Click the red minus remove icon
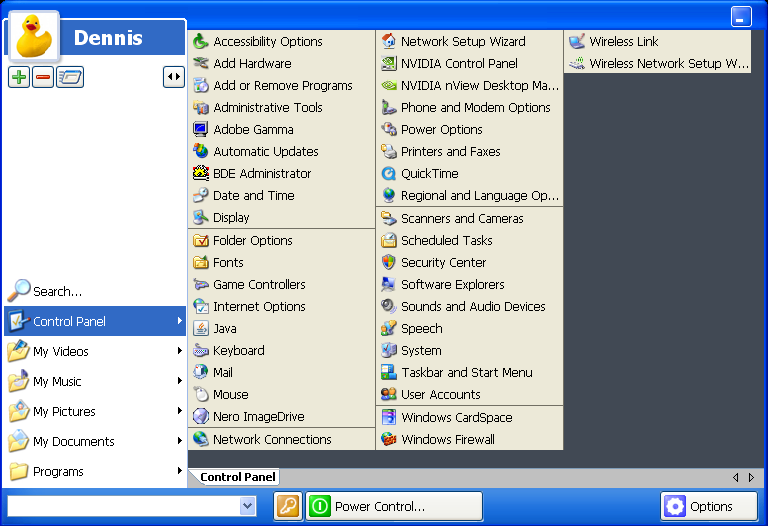Image resolution: width=768 pixels, height=526 pixels. click(43, 77)
